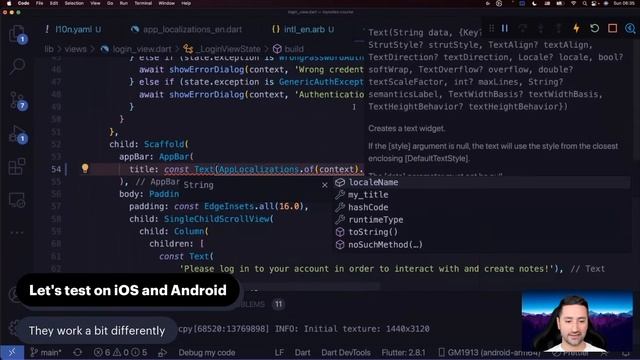This screenshot has width=640, height=360.
Task: Open the Explorer view in the activity bar
Action: tap(17, 34)
